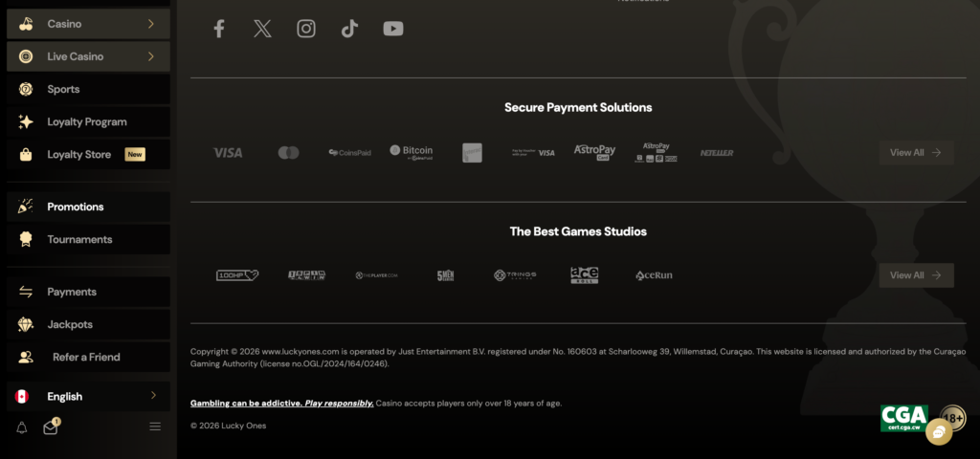The height and width of the screenshot is (459, 980).
Task: Open the Facebook social page icon
Action: tap(219, 29)
